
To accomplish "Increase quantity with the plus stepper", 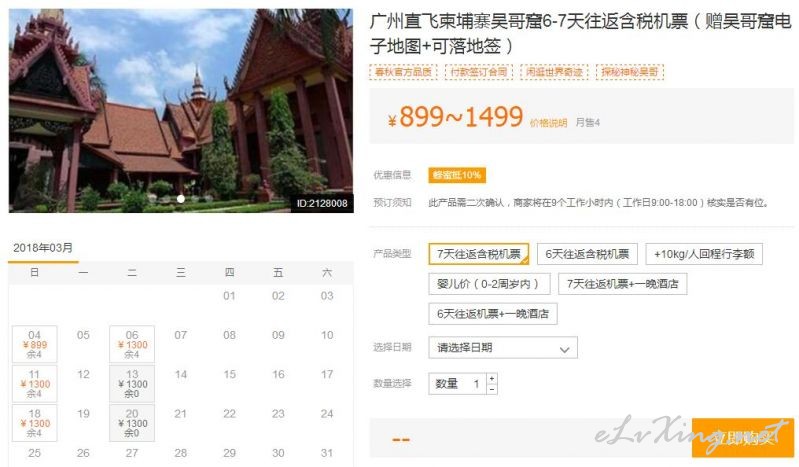I will click(492, 378).
